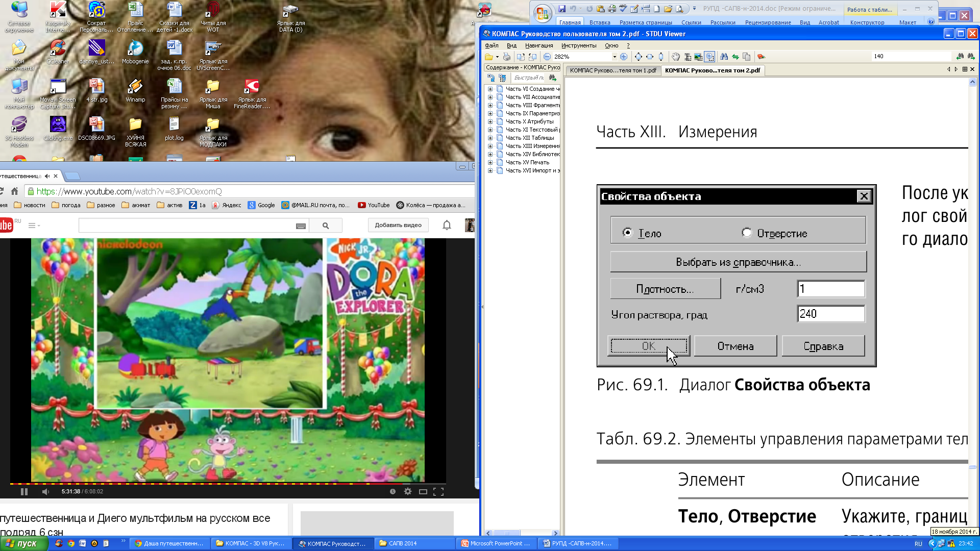Click Добавить видео button on YouTube
Screen dimensions: 980x551
tap(398, 225)
